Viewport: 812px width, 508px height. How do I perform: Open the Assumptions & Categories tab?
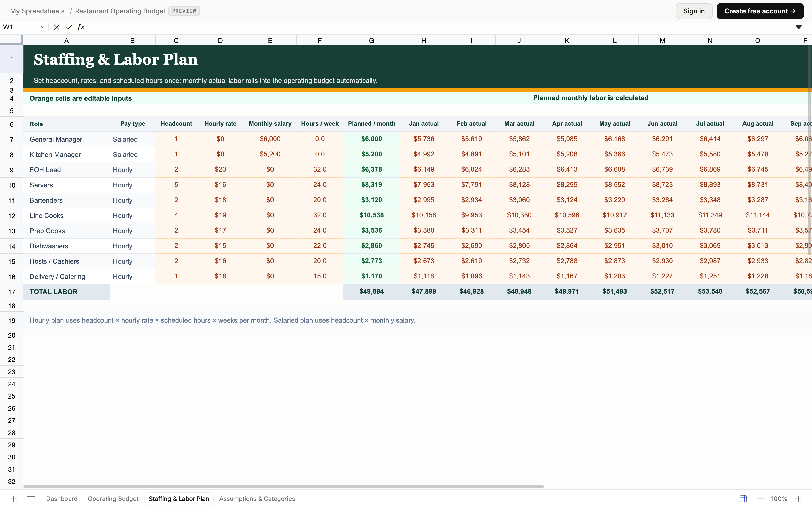pyautogui.click(x=257, y=499)
